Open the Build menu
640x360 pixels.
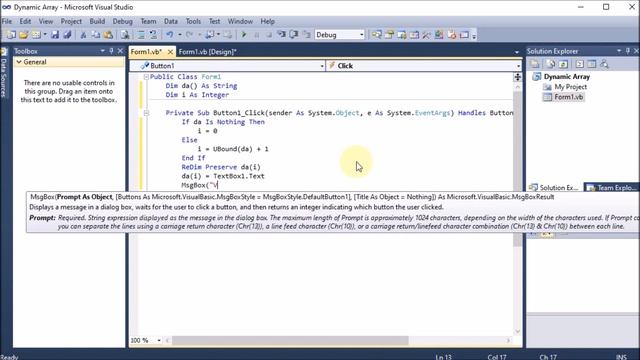click(x=97, y=21)
